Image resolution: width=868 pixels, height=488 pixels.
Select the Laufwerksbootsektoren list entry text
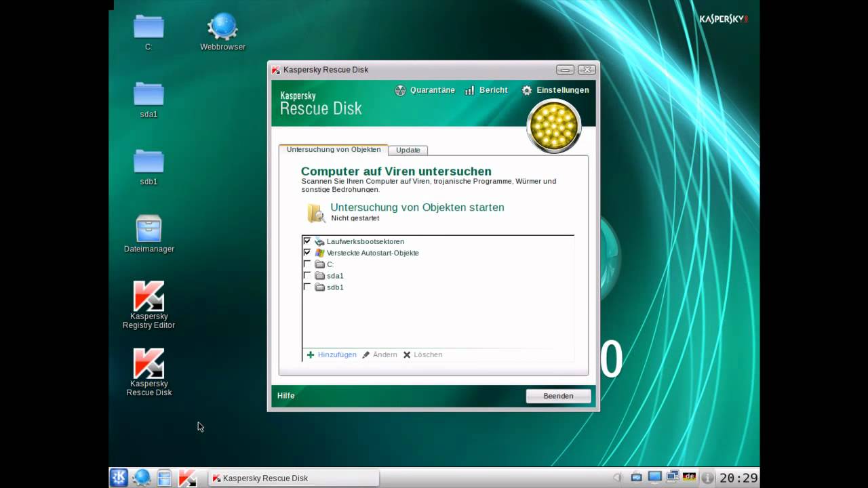point(365,241)
